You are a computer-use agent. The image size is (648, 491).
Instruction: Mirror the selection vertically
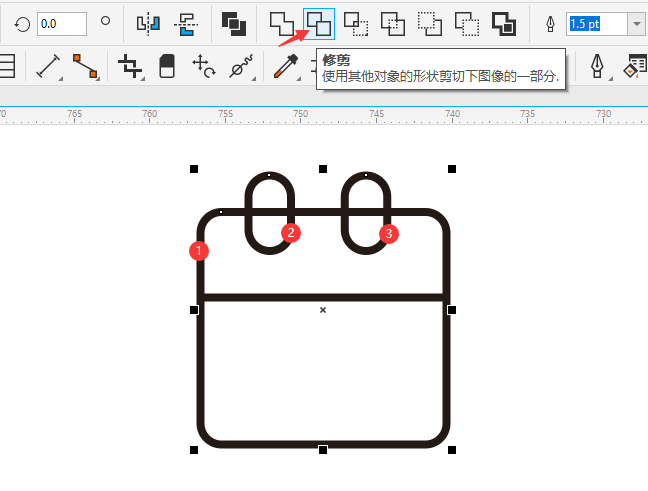coord(186,24)
